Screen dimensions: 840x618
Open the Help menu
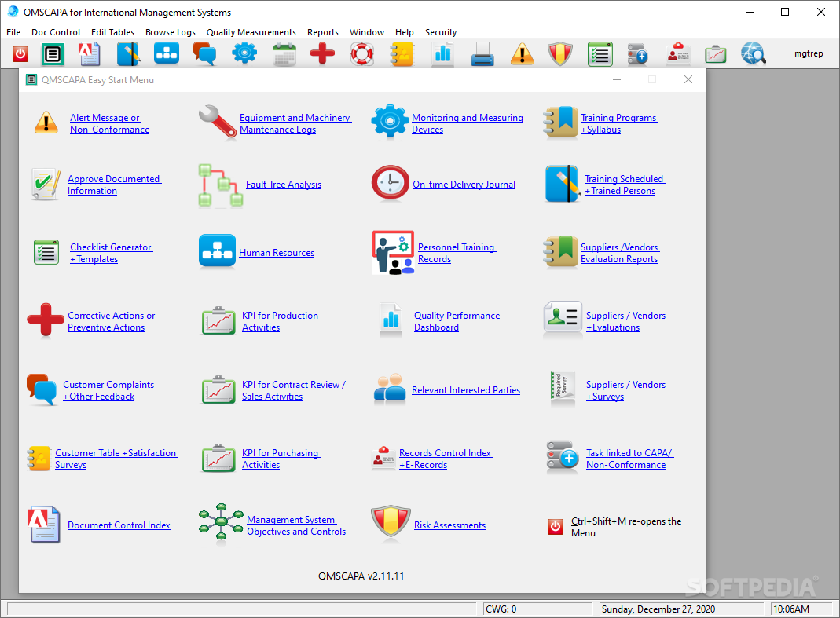point(405,32)
